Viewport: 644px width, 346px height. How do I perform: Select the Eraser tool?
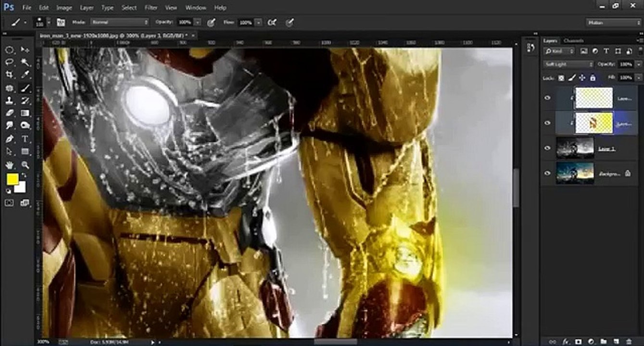point(9,113)
